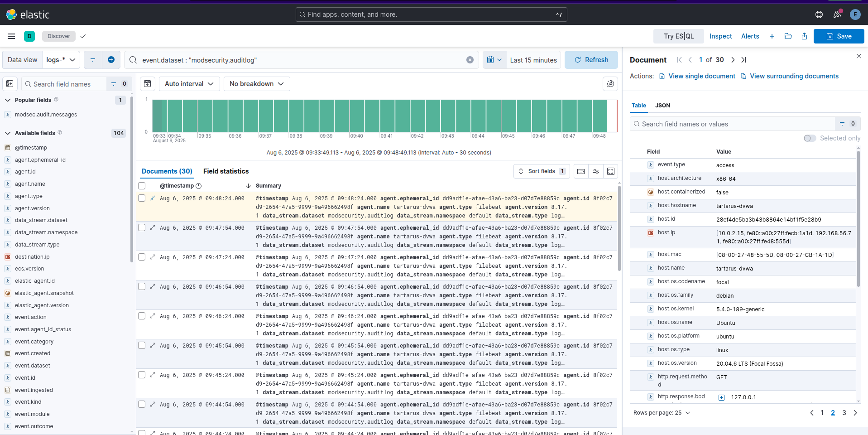The height and width of the screenshot is (435, 868).
Task: Open the saved search folder icon
Action: coord(788,36)
